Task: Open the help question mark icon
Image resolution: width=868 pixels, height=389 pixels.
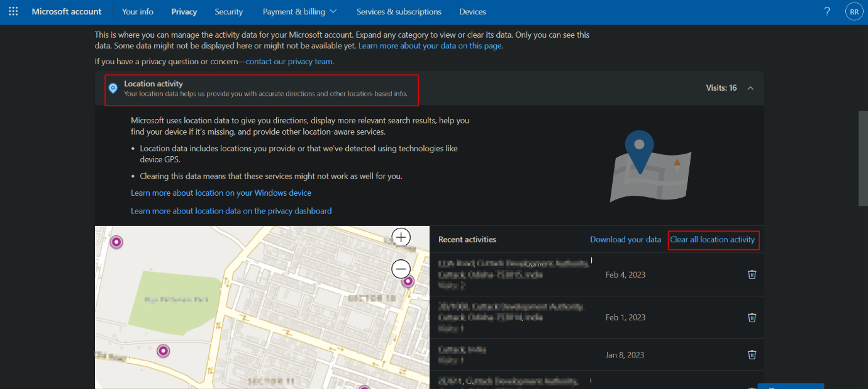Action: 827,11
